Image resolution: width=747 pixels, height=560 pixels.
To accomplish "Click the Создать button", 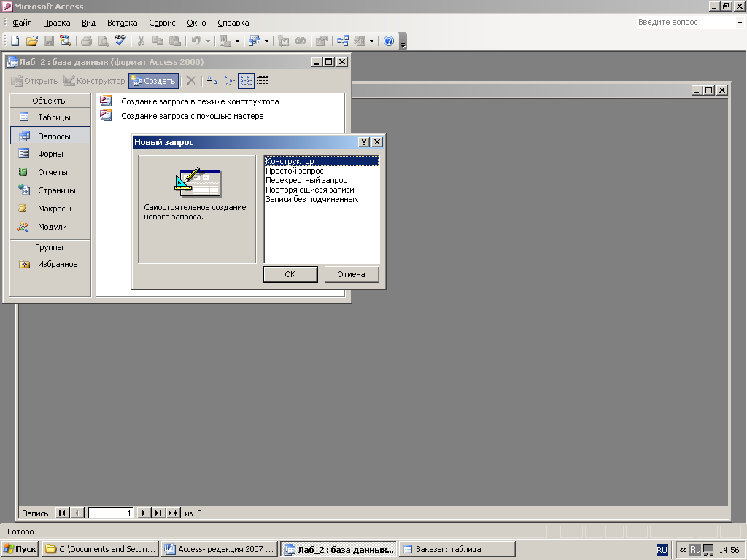I will pos(153,81).
